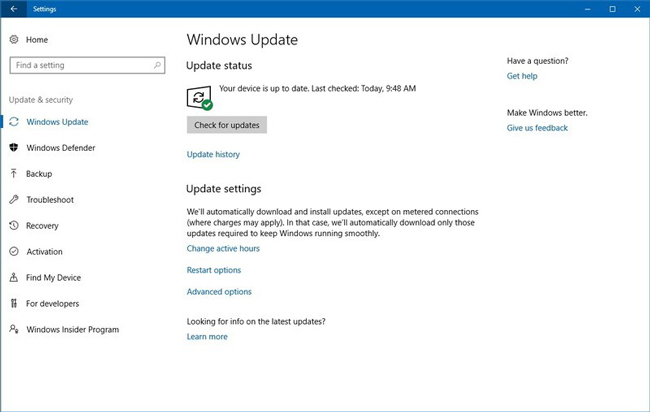Image resolution: width=650 pixels, height=412 pixels.
Task: Click the Home gear icon
Action: [14, 39]
